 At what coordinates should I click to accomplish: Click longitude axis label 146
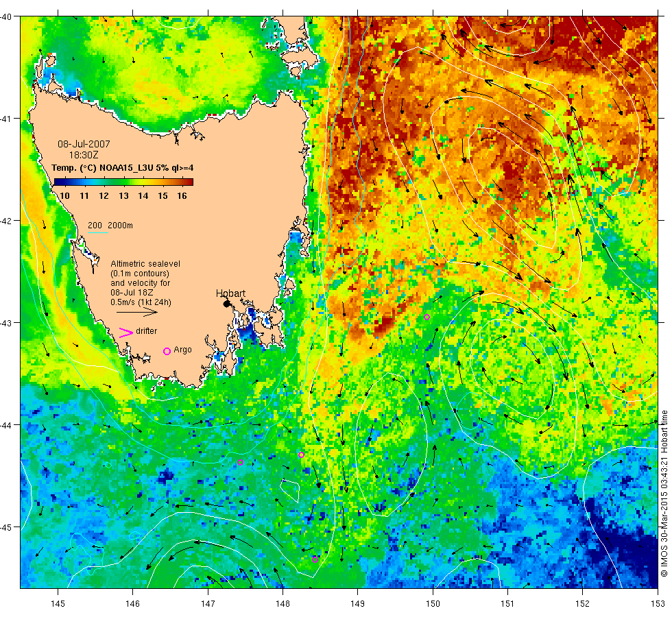coord(132,604)
